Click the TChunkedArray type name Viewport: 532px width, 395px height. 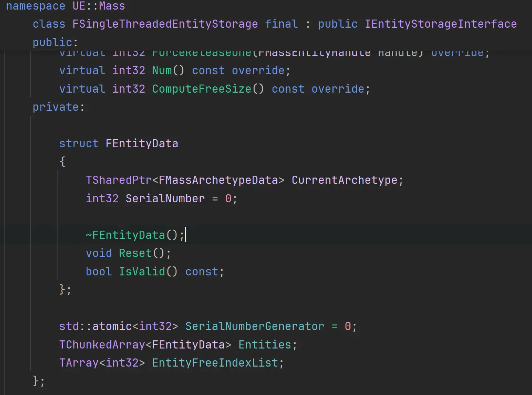coord(102,345)
